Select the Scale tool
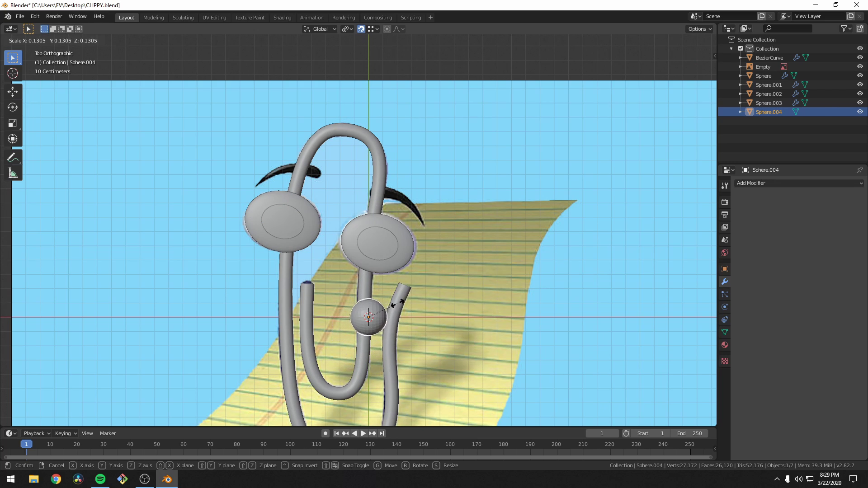 tap(13, 123)
